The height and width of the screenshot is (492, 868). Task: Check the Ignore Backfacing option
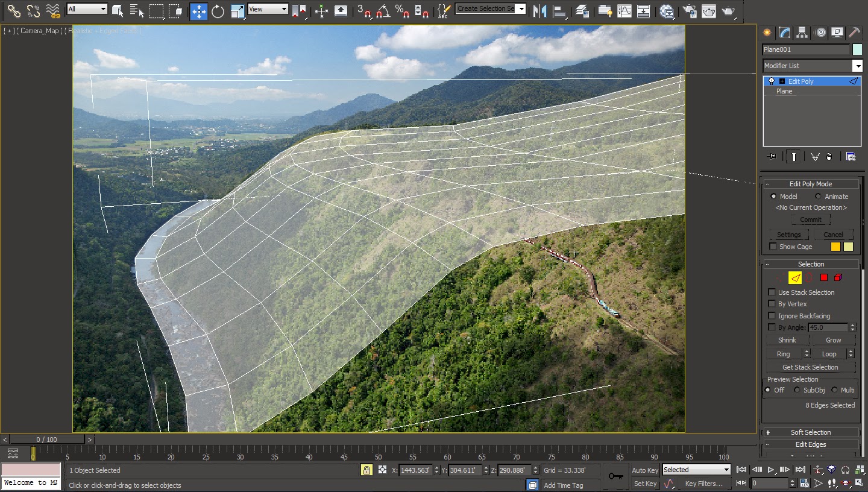point(772,316)
